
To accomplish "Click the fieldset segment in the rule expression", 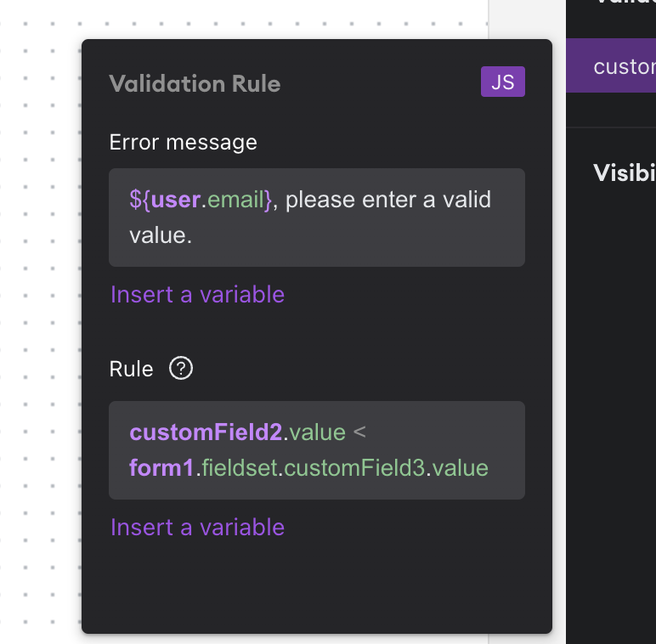I will pos(240,468).
